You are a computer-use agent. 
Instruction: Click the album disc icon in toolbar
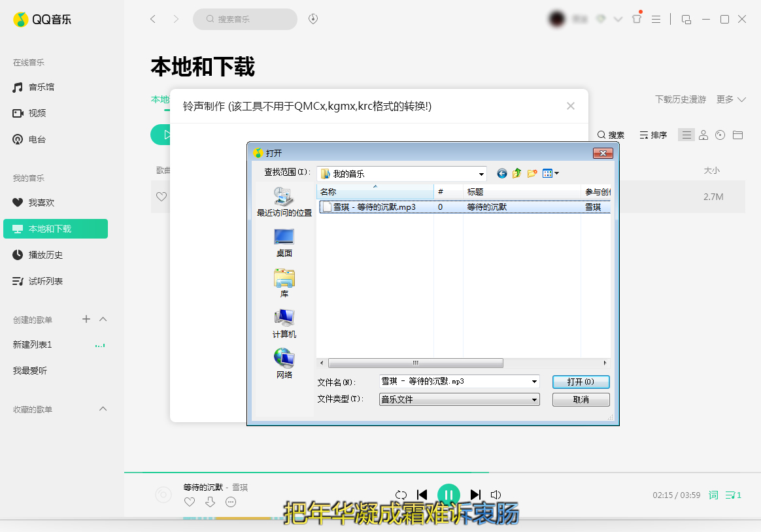point(720,135)
